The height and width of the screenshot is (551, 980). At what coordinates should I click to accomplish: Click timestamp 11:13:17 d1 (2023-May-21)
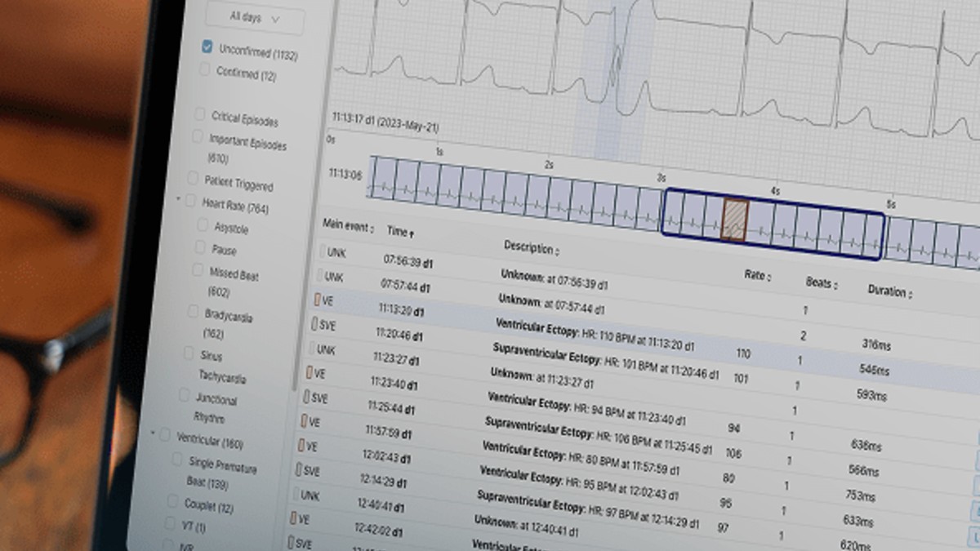[x=385, y=121]
